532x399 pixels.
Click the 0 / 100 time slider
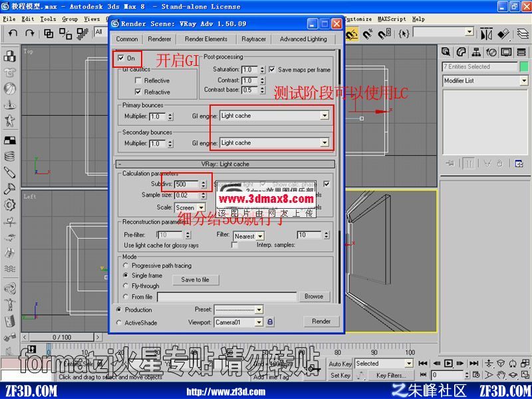(x=62, y=337)
